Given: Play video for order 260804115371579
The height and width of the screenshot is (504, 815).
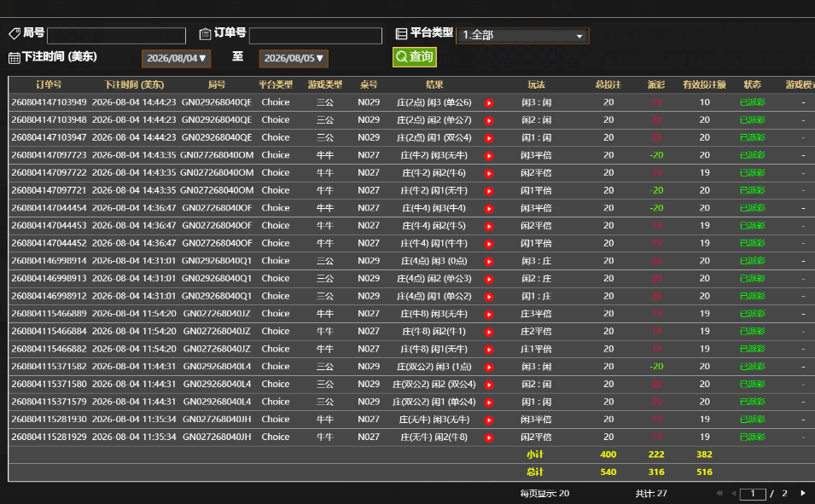Looking at the screenshot, I should pos(489,403).
